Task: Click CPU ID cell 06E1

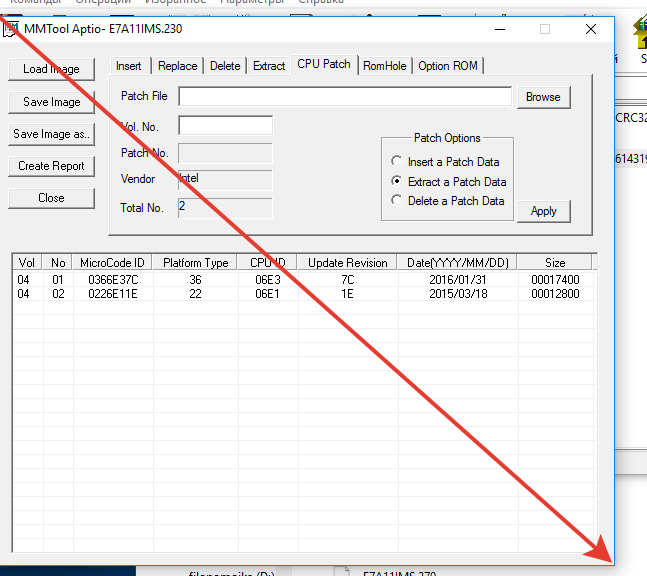Action: (x=267, y=294)
